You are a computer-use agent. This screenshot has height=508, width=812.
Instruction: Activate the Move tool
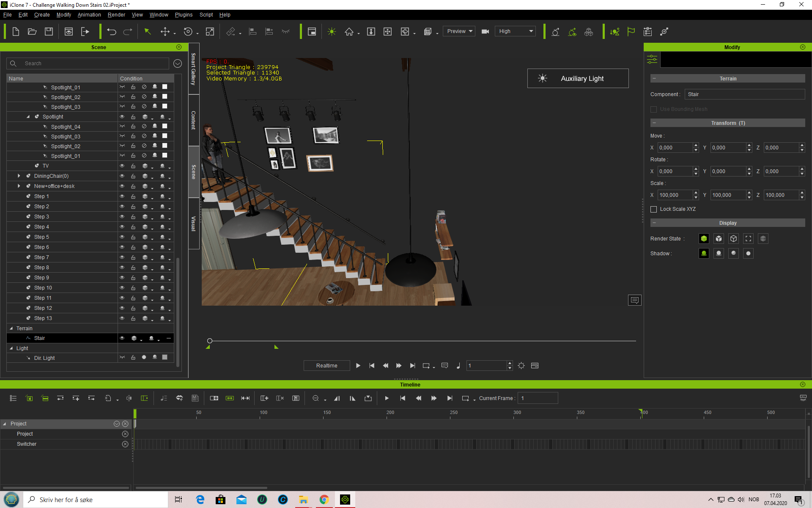click(165, 32)
